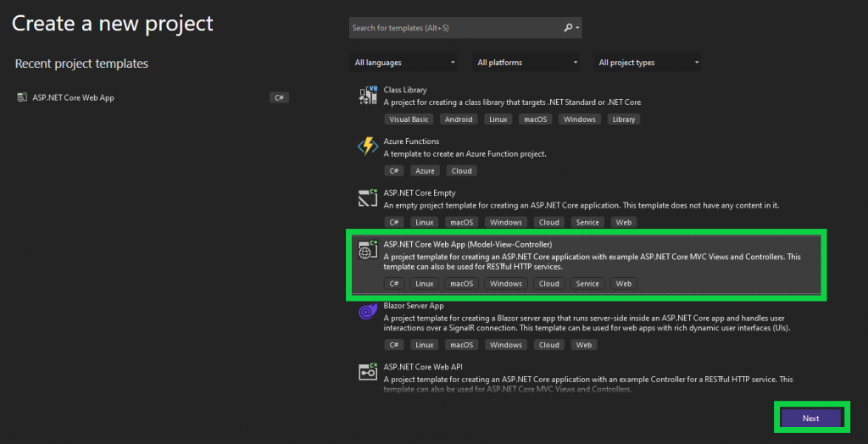The height and width of the screenshot is (444, 868).
Task: Select the ASP.NET Core Web API title
Action: 423,367
